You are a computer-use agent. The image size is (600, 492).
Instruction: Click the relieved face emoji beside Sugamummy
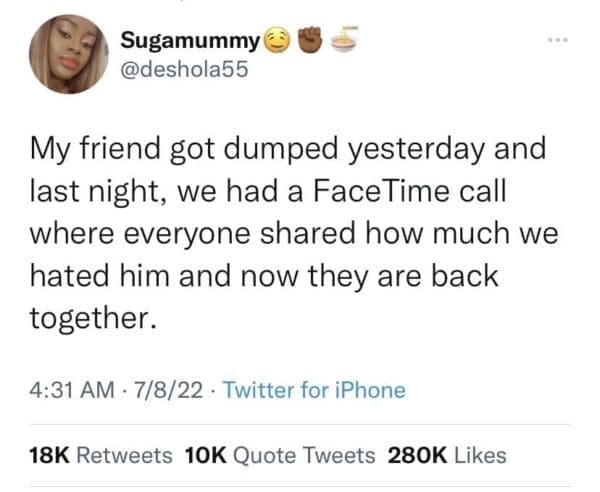(x=277, y=43)
